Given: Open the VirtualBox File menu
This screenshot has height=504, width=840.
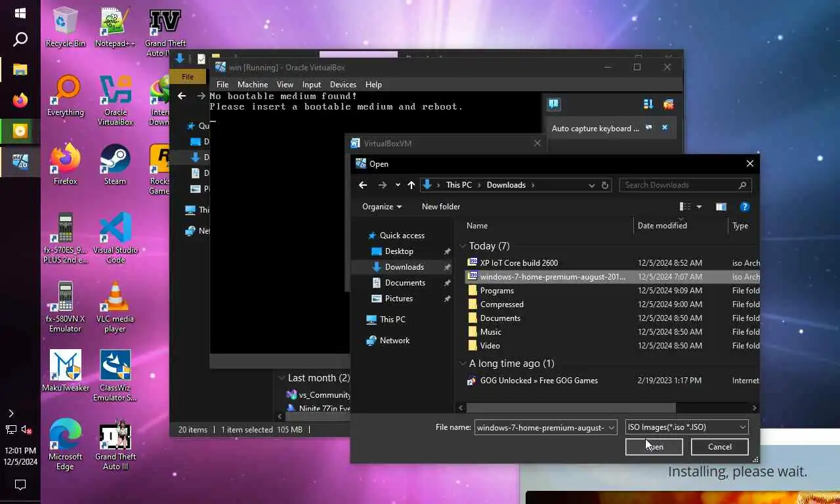Looking at the screenshot, I should point(222,85).
